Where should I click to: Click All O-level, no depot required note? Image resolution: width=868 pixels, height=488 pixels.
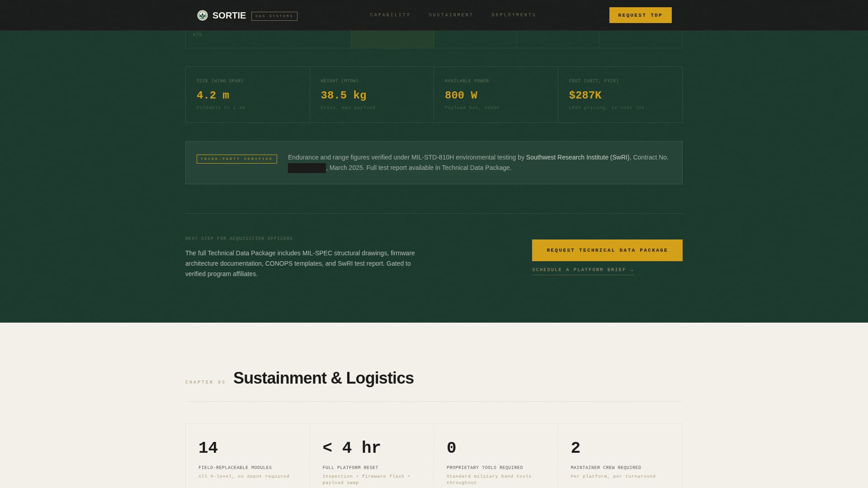(244, 476)
